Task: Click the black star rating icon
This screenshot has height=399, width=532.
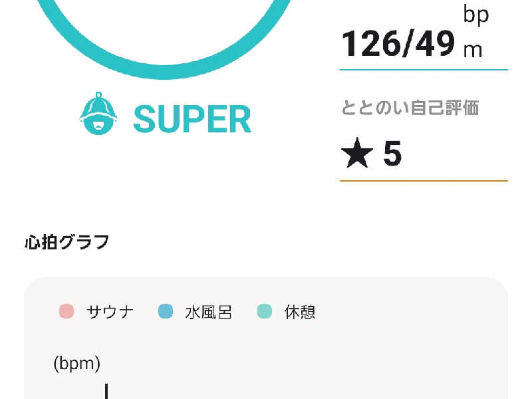Action: (x=357, y=153)
